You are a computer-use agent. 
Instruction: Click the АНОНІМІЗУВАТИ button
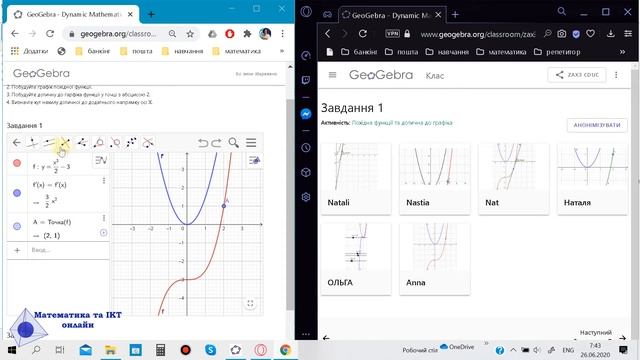click(x=597, y=125)
